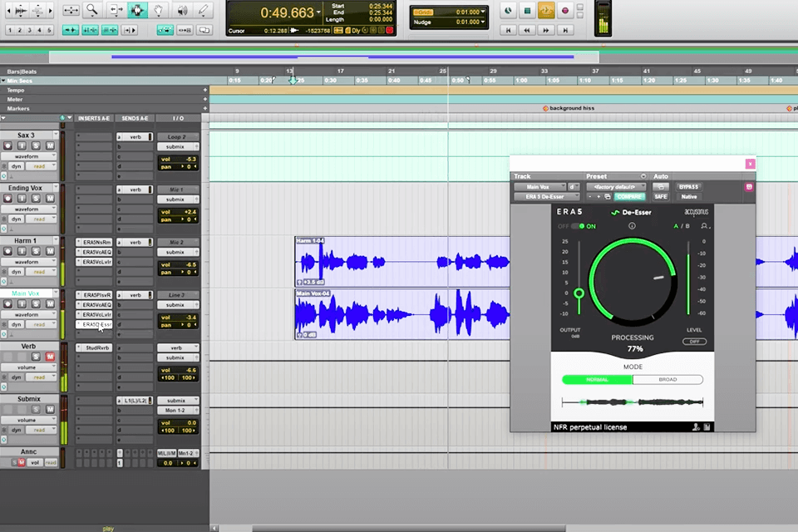
Task: Adjust the OUTPUT level slider on De-Esser
Action: tap(579, 293)
